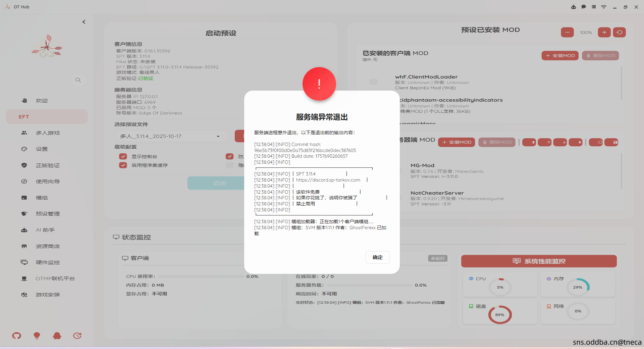The width and height of the screenshot is (644, 349).
Task: Open the GitHub link icon in the sidebar
Action: pos(16,336)
